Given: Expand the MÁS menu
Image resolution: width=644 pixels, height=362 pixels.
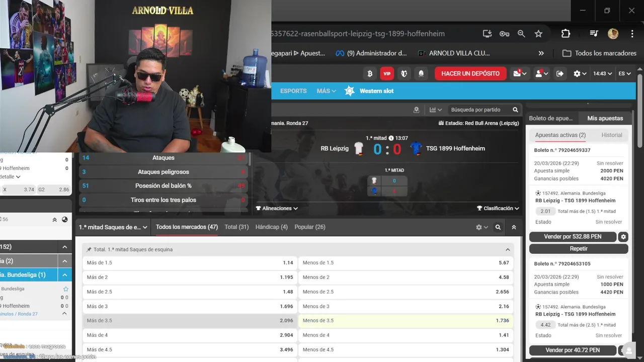Looking at the screenshot, I should point(326,91).
